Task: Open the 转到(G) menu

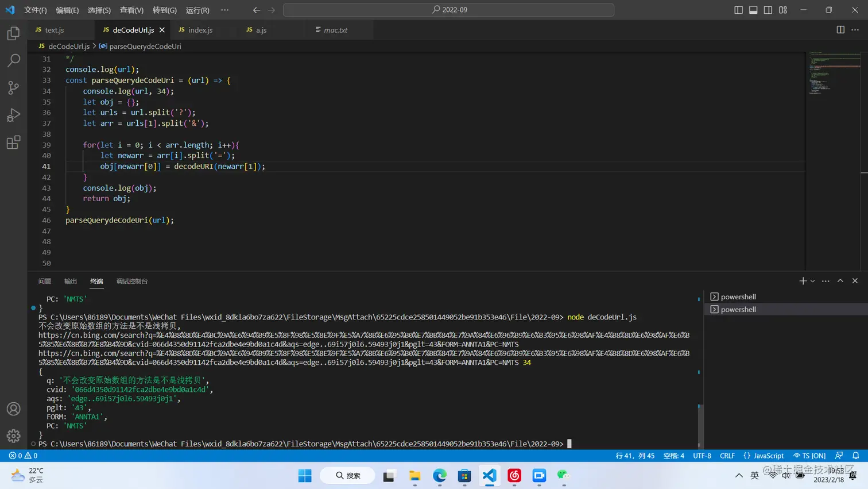Action: tap(165, 10)
